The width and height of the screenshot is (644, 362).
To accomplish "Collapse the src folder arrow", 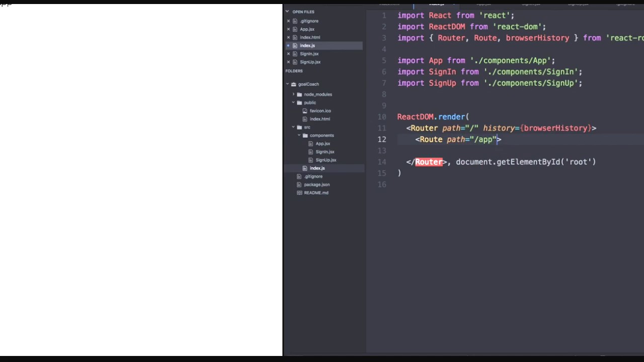I will (x=294, y=127).
